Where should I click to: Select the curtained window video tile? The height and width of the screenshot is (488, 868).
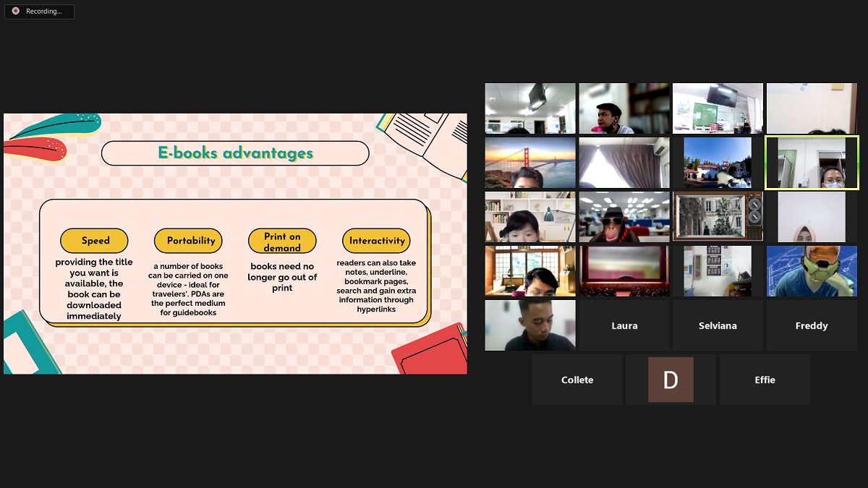pos(624,163)
